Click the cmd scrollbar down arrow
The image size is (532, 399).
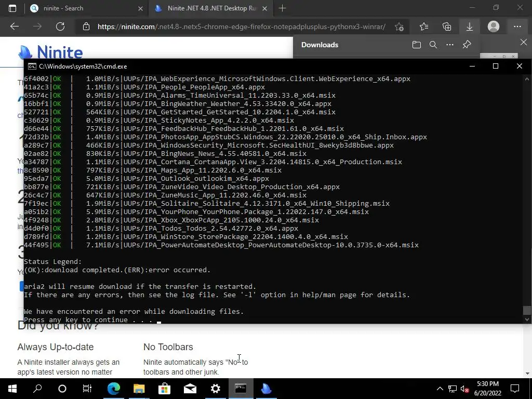pyautogui.click(x=527, y=320)
